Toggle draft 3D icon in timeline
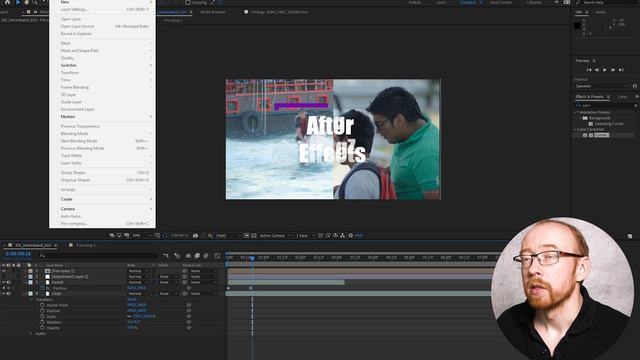Viewport: 640px width, 360px height. (177, 256)
